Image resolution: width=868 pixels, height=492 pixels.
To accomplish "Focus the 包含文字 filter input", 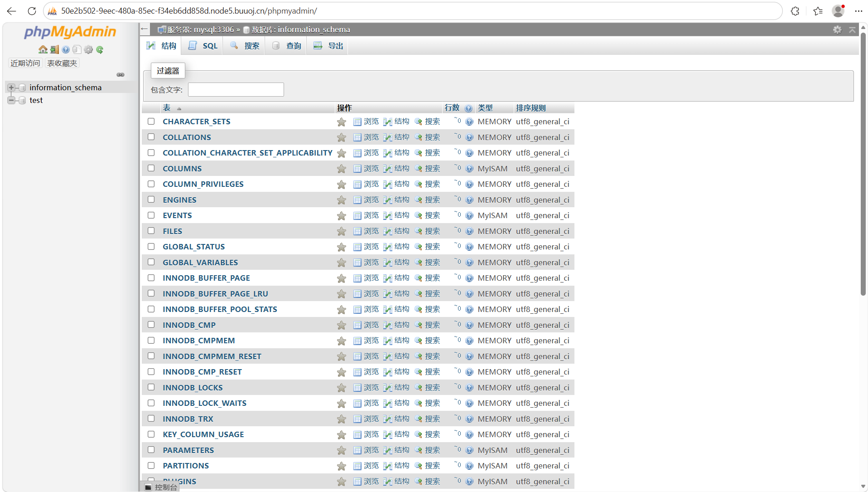I will click(236, 89).
